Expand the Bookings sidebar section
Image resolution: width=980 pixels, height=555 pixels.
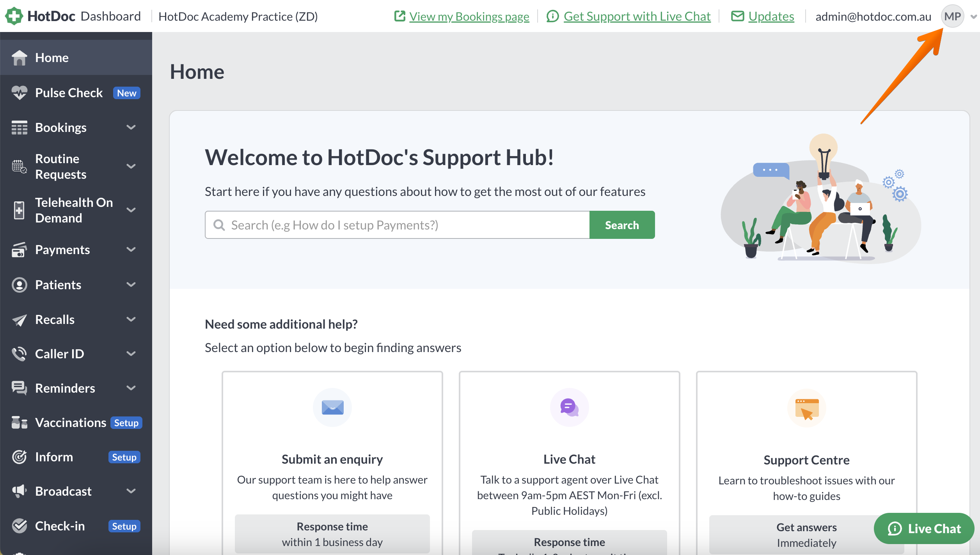pyautogui.click(x=76, y=128)
